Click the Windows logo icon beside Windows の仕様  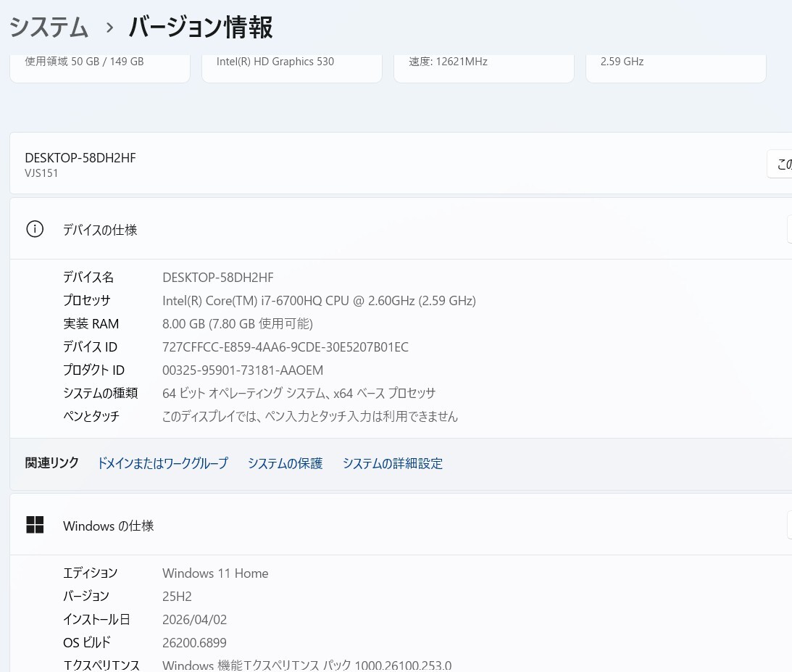point(35,525)
